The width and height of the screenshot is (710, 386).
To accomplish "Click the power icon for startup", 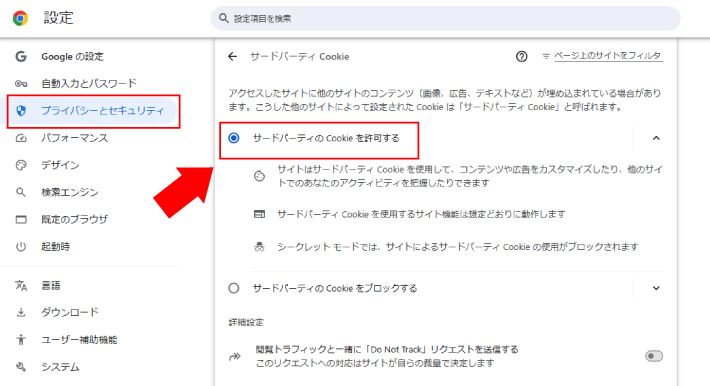I will pyautogui.click(x=21, y=247).
